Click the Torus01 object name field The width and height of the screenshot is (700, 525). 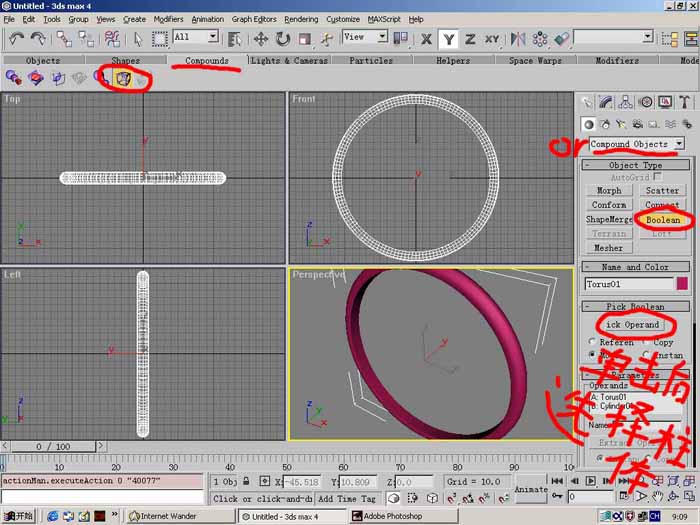tap(629, 284)
